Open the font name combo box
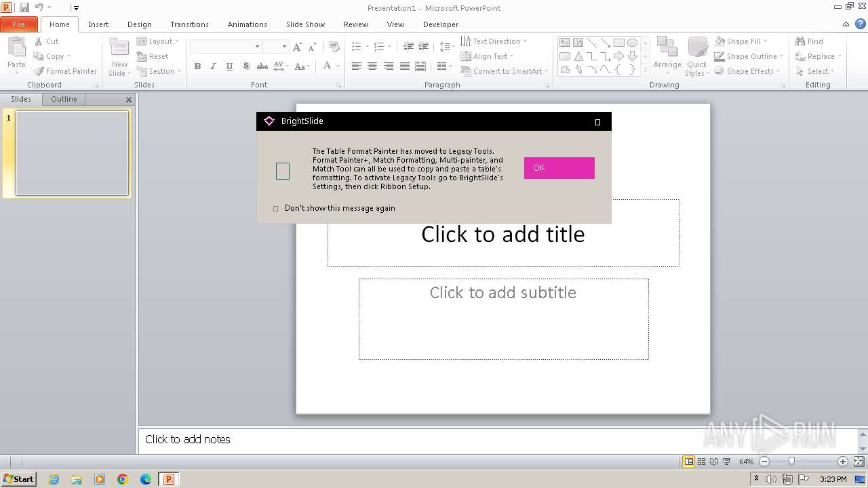 pyautogui.click(x=226, y=47)
